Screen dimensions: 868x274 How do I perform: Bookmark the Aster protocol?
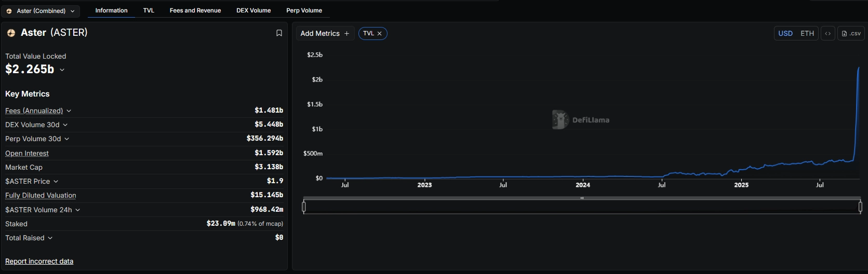(x=279, y=33)
